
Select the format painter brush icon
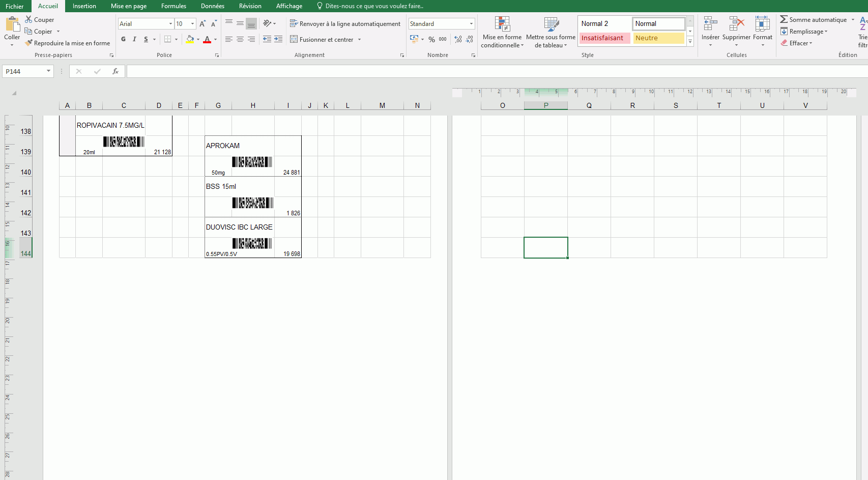[28, 43]
